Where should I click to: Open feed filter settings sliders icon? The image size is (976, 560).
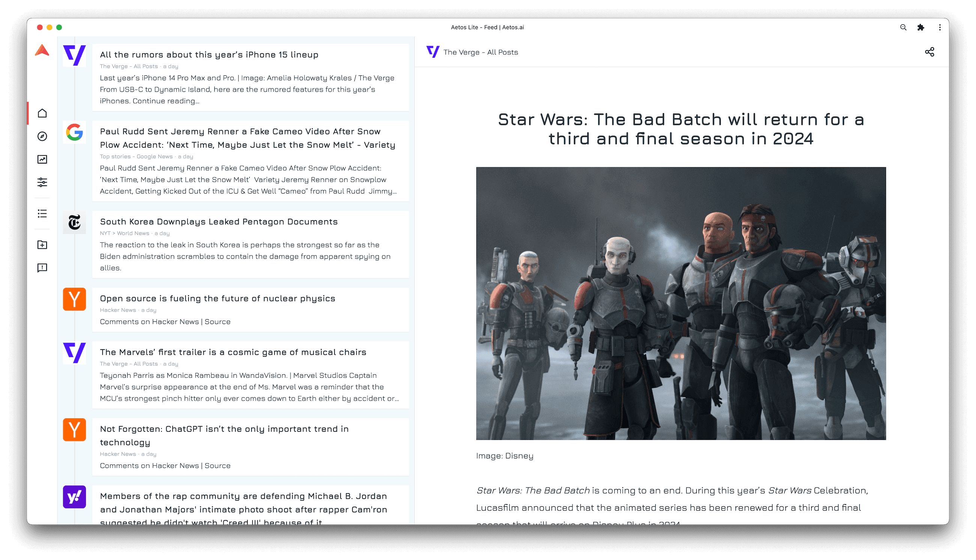pos(42,183)
